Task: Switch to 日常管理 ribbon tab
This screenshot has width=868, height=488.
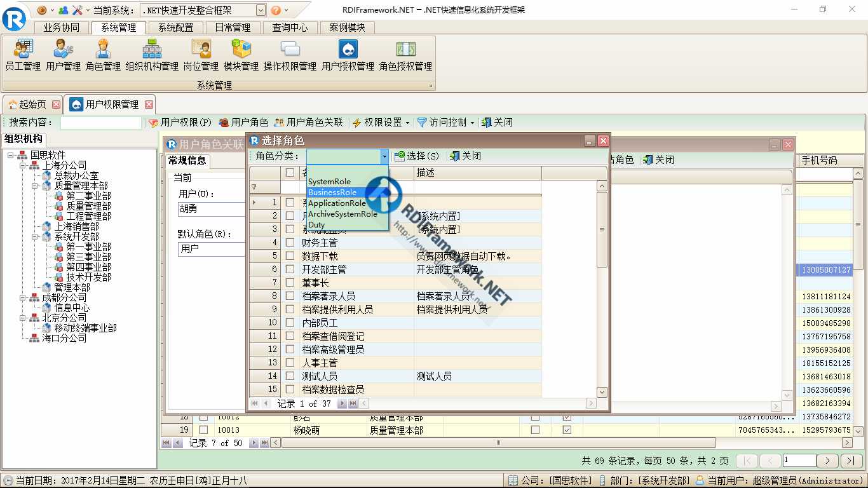Action: (x=233, y=27)
